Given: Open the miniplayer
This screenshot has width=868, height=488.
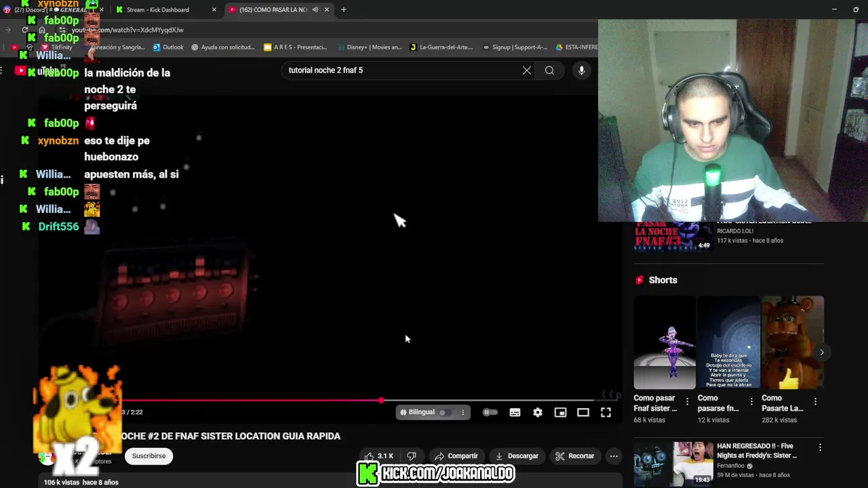Looking at the screenshot, I should point(560,412).
